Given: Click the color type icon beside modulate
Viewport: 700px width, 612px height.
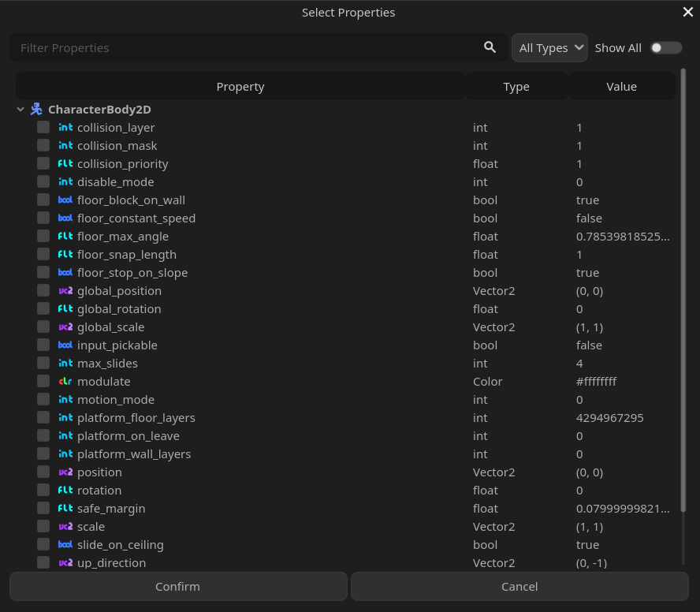Looking at the screenshot, I should 65,382.
